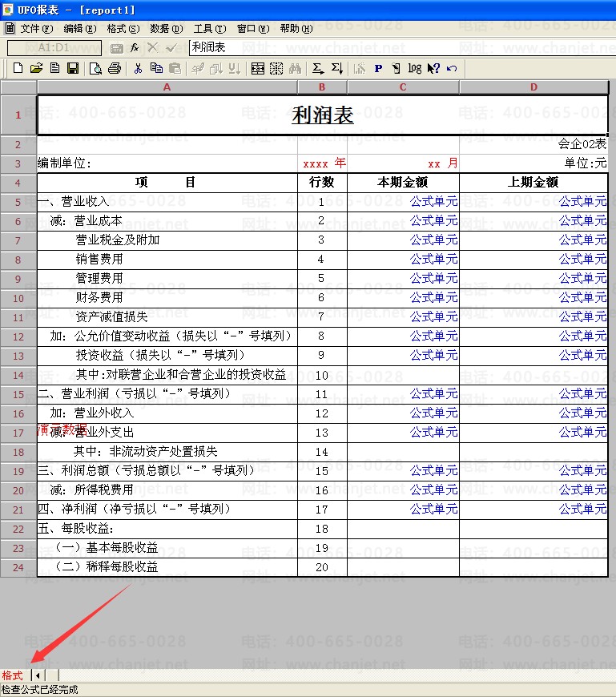Confirm entry with the checkmark icon
616x697 pixels.
click(171, 47)
